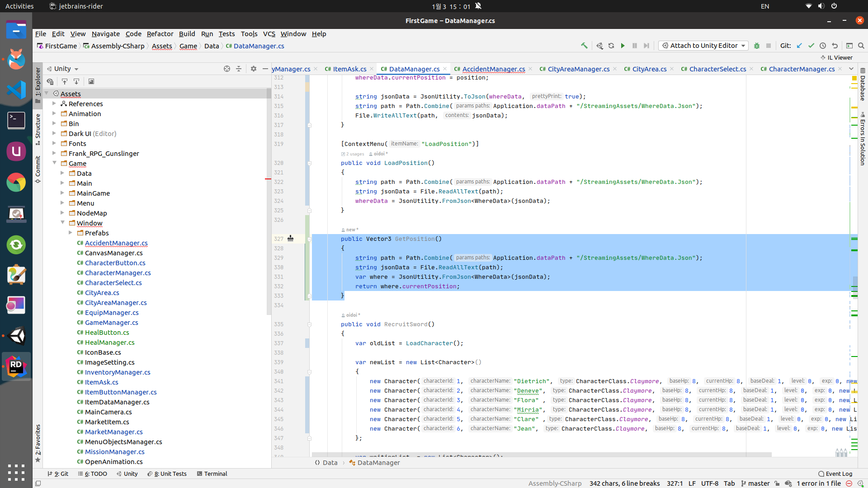Open Git history via the clock icon
The image size is (868, 488).
pyautogui.click(x=823, y=46)
